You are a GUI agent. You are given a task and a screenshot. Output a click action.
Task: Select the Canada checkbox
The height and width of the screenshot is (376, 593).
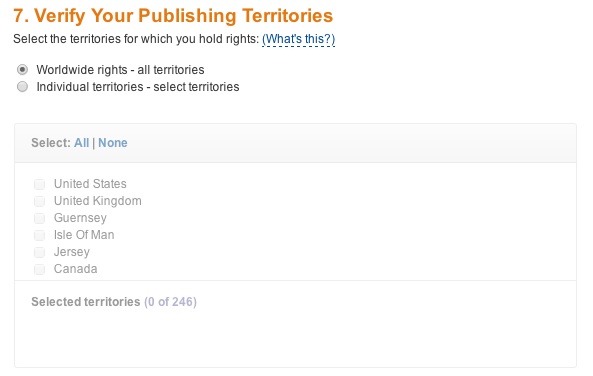pos(39,269)
